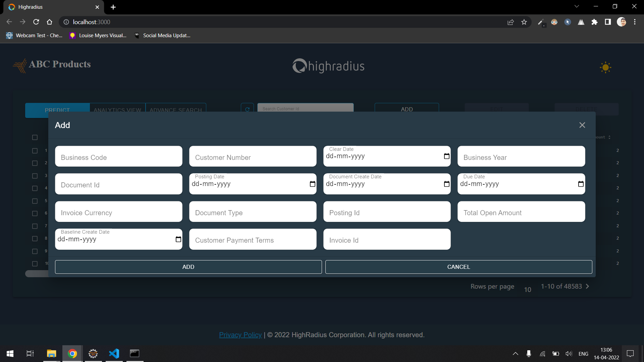Check the checkbox on row five

click(35, 201)
